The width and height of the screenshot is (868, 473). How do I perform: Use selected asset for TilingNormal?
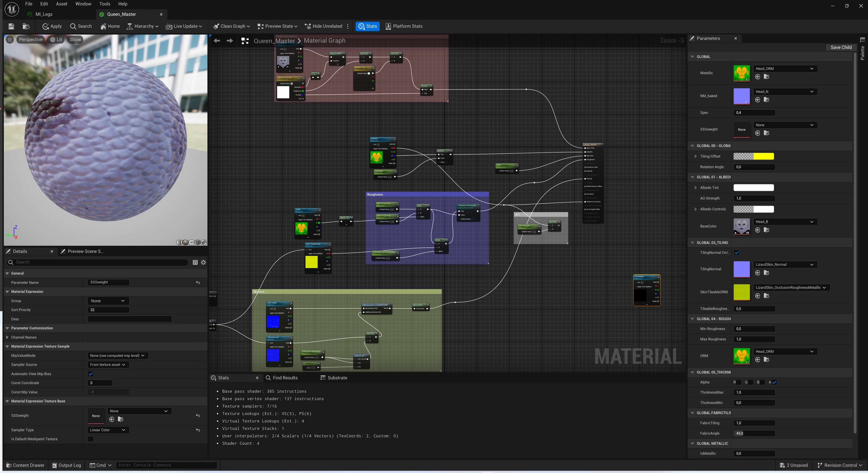[758, 273]
